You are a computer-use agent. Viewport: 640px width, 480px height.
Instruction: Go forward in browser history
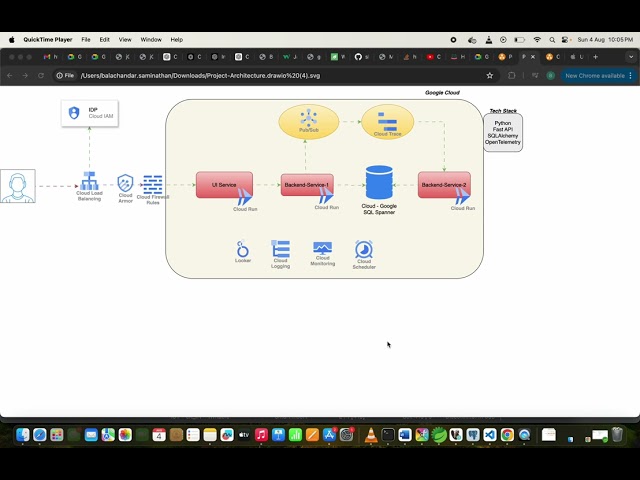pos(25,76)
